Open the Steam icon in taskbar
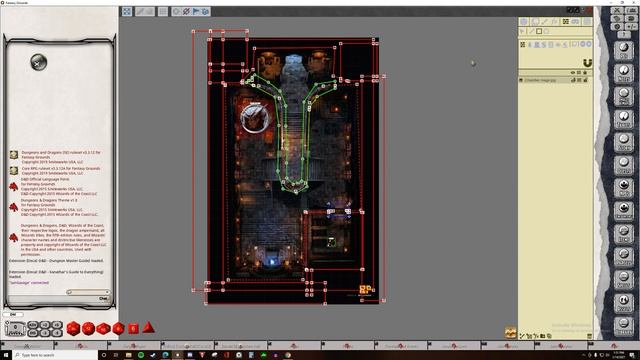The height and width of the screenshot is (360, 640). [x=153, y=355]
